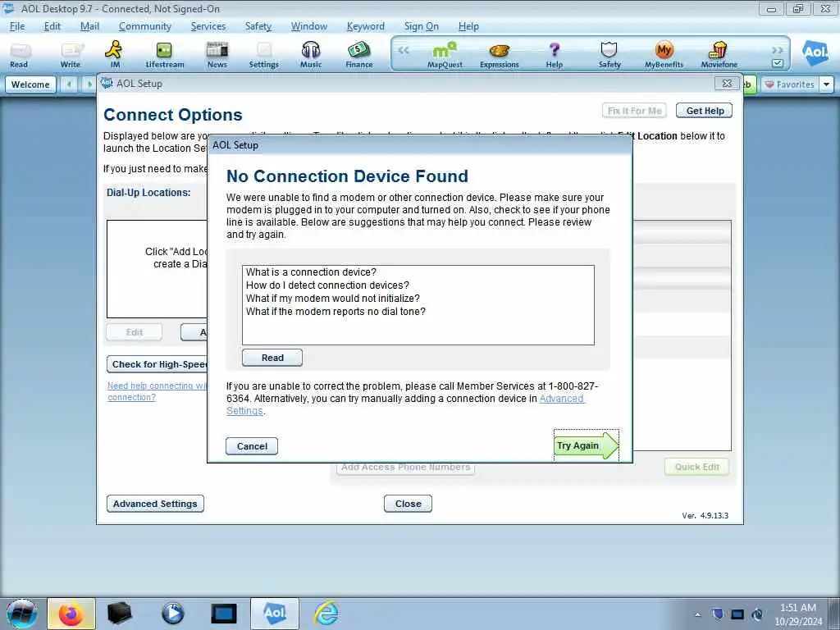Open the Safety menu
This screenshot has height=630, width=840.
[x=258, y=26]
